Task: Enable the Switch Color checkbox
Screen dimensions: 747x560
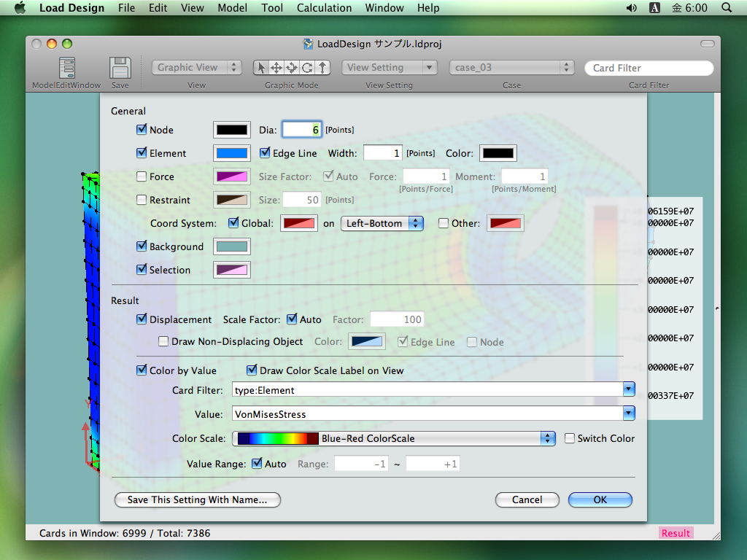Action: [x=570, y=438]
